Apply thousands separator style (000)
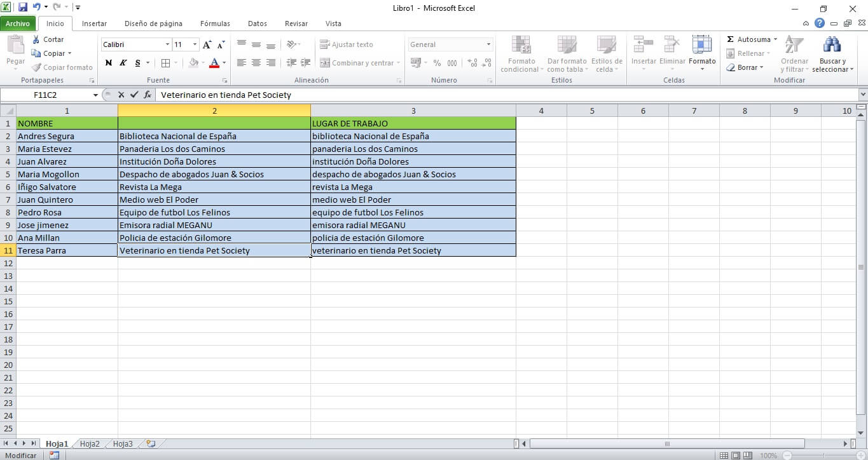The height and width of the screenshot is (460, 868). coord(452,63)
